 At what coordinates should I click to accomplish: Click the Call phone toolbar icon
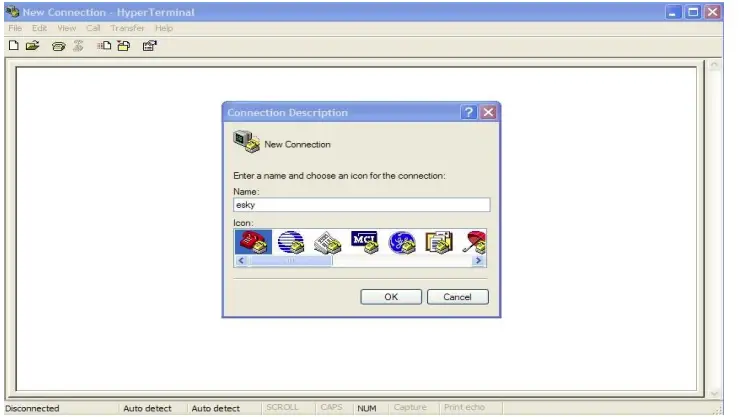pyautogui.click(x=58, y=46)
